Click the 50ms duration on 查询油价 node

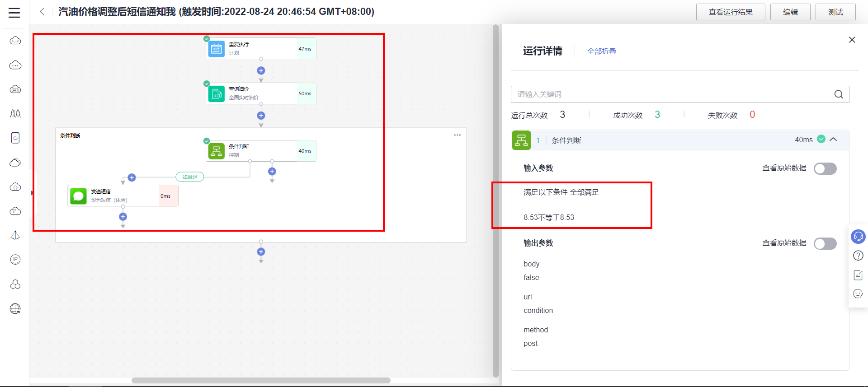pos(305,93)
